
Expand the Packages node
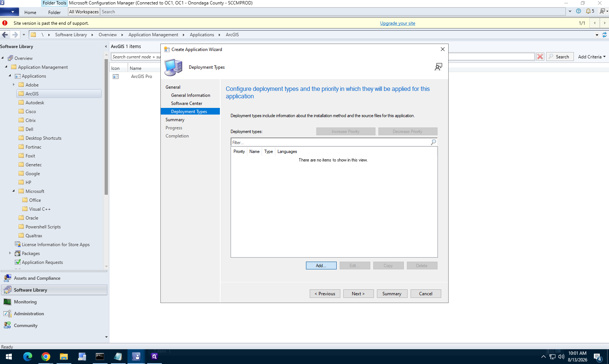pos(10,253)
